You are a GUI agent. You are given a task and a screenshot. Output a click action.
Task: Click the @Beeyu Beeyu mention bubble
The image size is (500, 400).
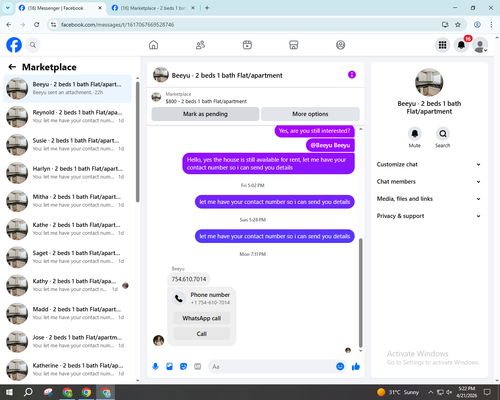click(x=330, y=145)
